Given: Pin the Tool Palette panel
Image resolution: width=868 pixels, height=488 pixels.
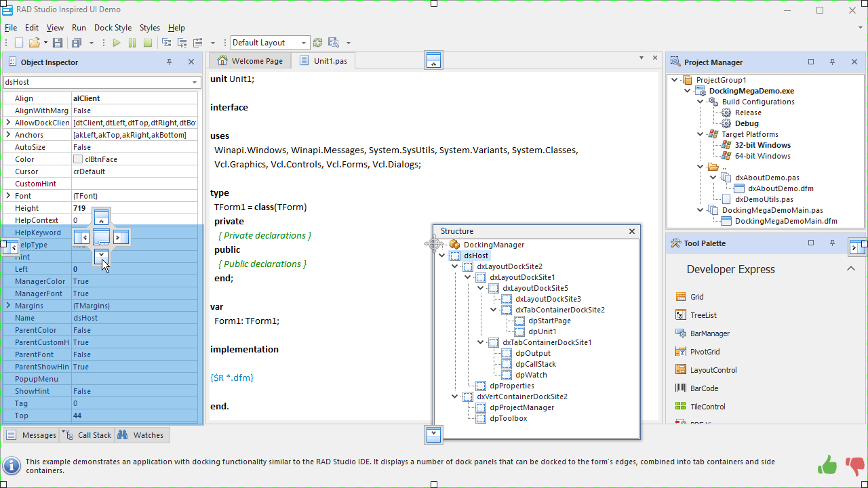Looking at the screenshot, I should pyautogui.click(x=832, y=243).
